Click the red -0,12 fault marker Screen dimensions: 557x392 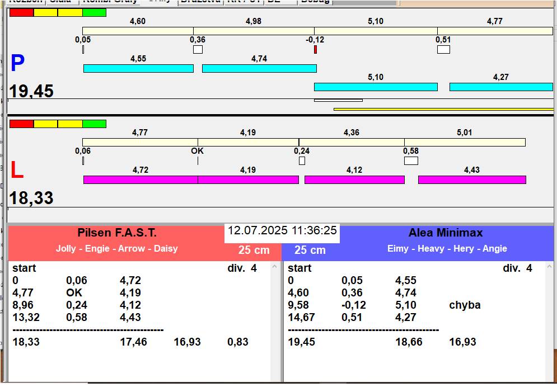click(x=315, y=50)
